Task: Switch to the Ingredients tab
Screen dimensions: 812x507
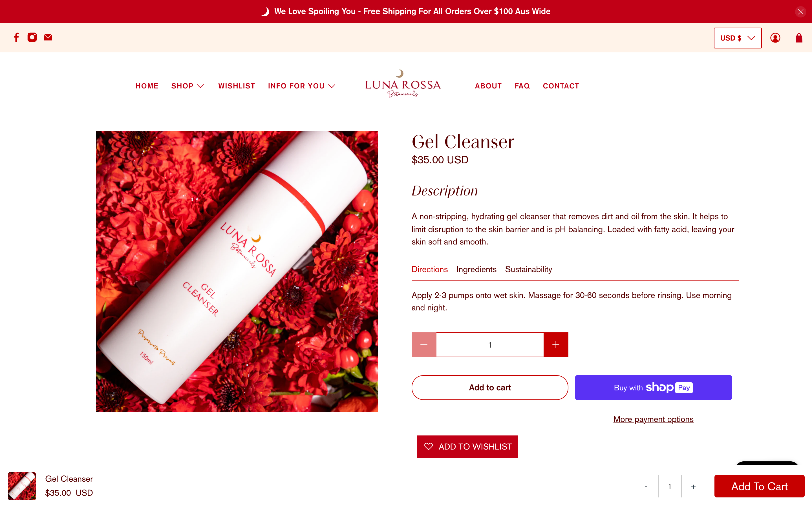Action: (476, 269)
